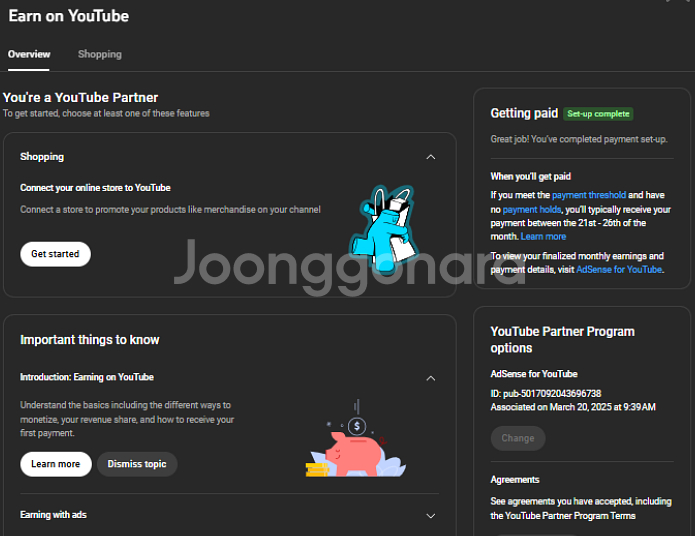Click Connect your online store to YouTube text

(x=95, y=188)
